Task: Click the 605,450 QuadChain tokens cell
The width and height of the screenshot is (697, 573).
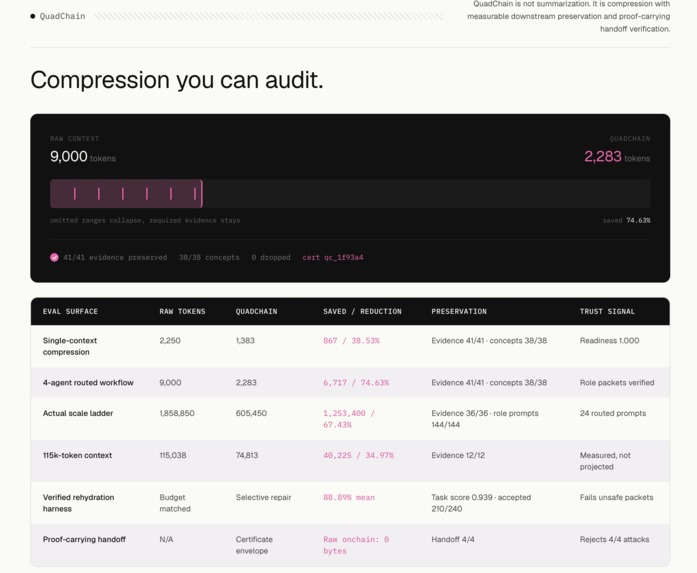Action: pos(251,413)
